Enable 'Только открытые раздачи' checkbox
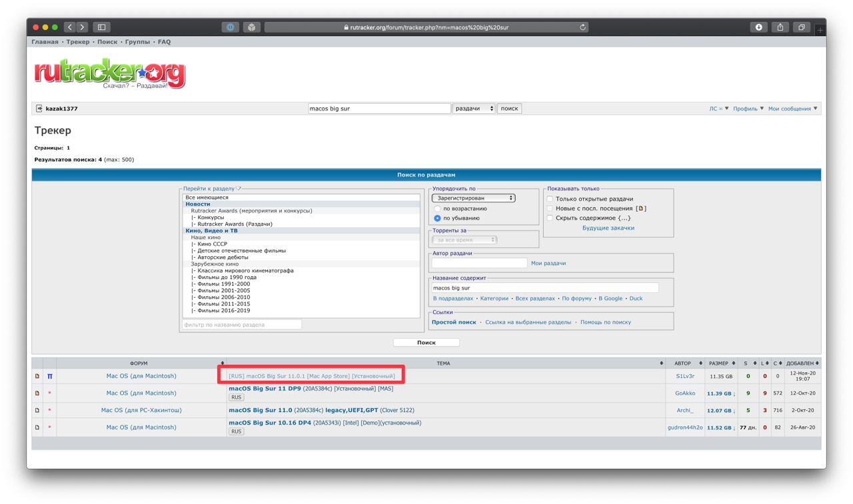853x504 pixels. click(x=550, y=199)
